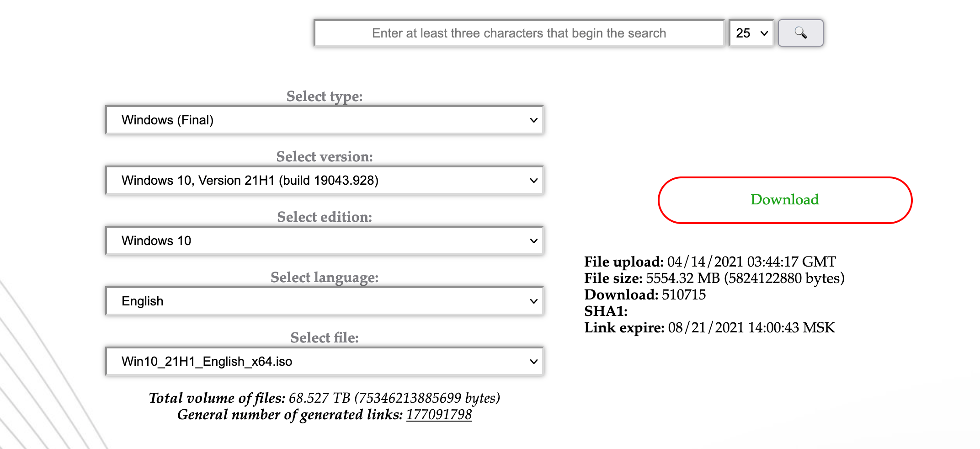Image resolution: width=980 pixels, height=449 pixels.
Task: Click the Link expire date text
Action: point(751,327)
